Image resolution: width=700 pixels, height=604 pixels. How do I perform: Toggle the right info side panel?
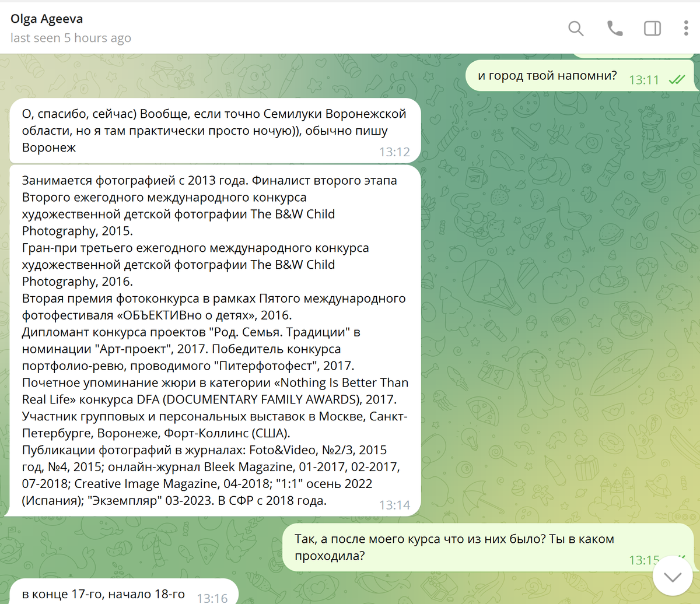(652, 28)
